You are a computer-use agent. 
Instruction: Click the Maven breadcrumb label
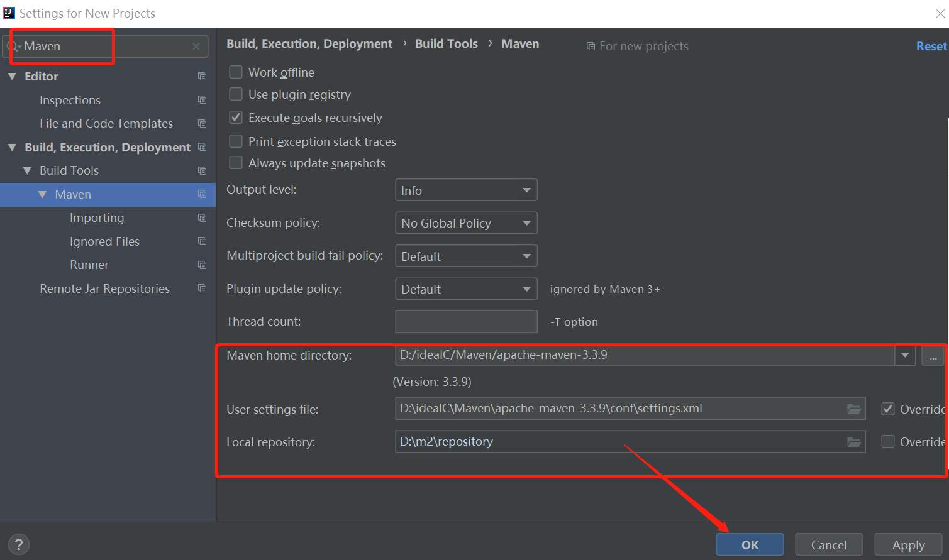tap(520, 43)
